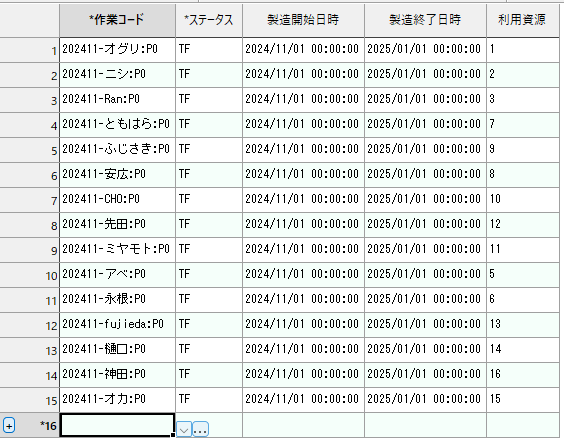Select cell 202411-Ran:P0
Image resolution: width=564 pixels, height=441 pixels.
117,100
